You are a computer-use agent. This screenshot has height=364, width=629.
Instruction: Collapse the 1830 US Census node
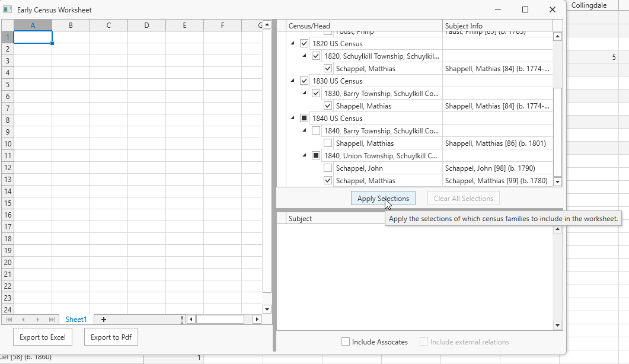pos(292,81)
